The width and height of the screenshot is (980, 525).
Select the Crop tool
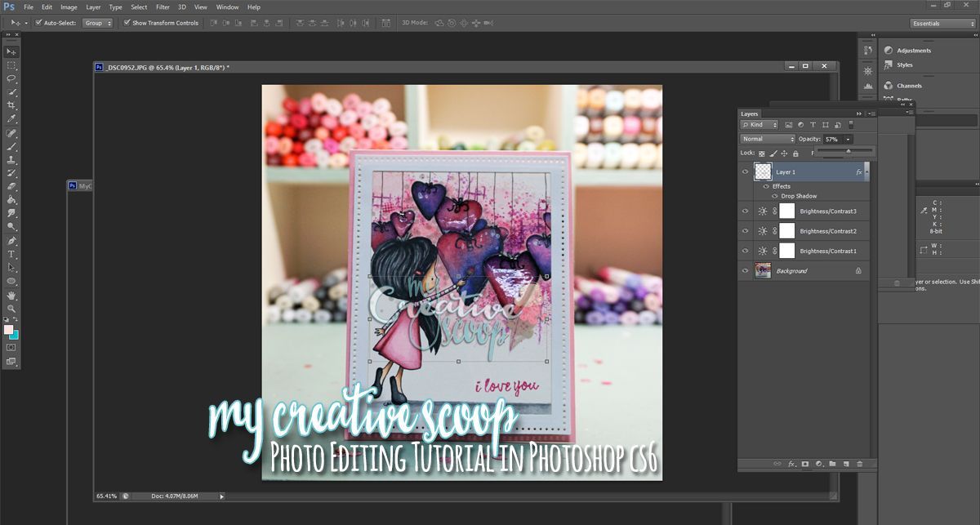click(x=11, y=105)
